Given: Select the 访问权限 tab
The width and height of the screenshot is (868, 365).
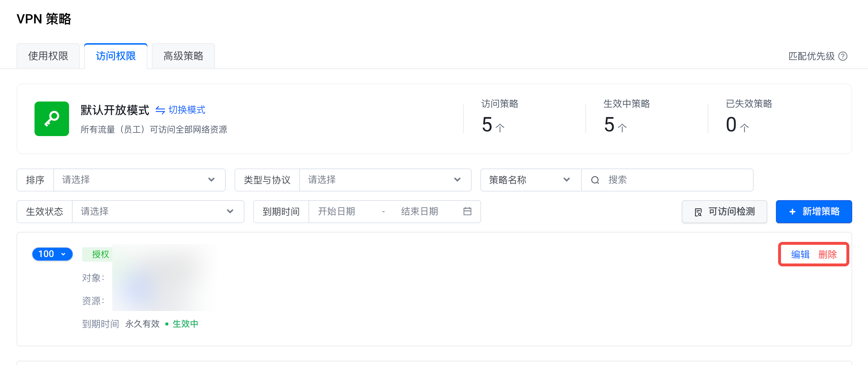Looking at the screenshot, I should [116, 56].
